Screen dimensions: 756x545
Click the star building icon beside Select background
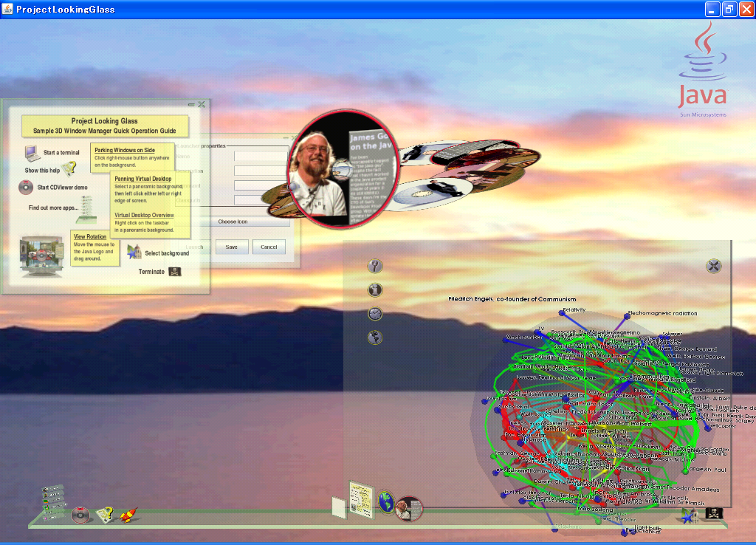pyautogui.click(x=134, y=252)
